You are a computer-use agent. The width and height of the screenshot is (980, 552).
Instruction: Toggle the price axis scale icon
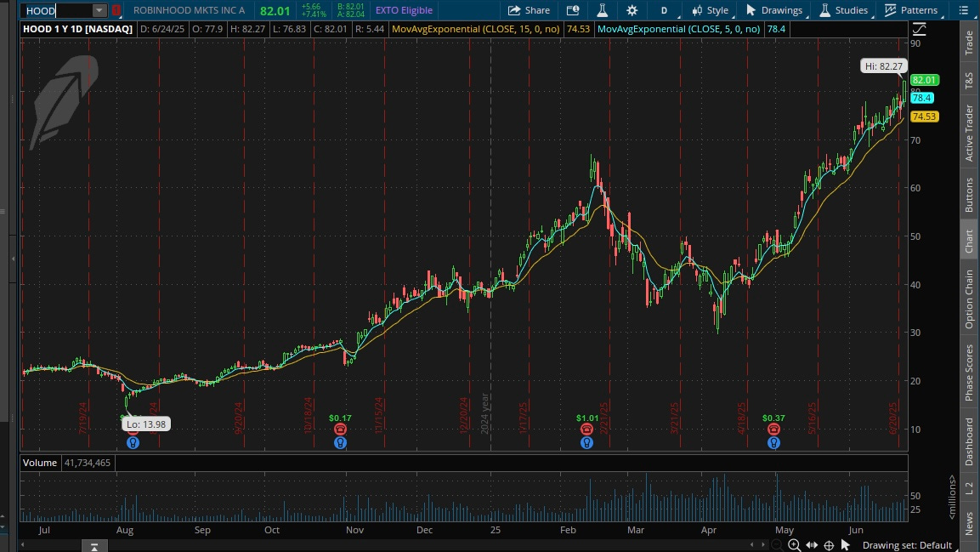(x=920, y=30)
